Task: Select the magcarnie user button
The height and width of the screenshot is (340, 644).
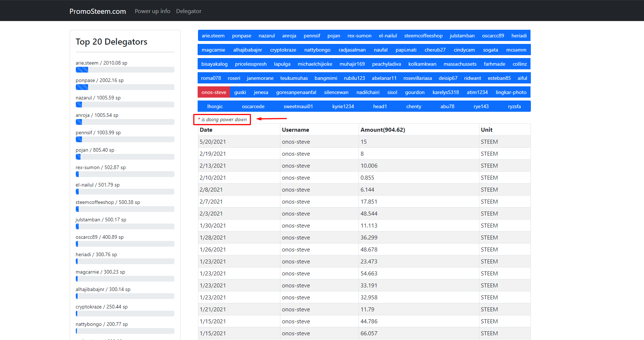Action: [214, 50]
